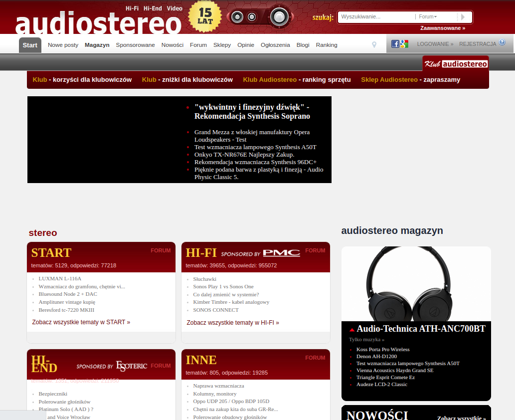
Task: Open the Koss Porta Pro Wireless article
Action: 383,349
